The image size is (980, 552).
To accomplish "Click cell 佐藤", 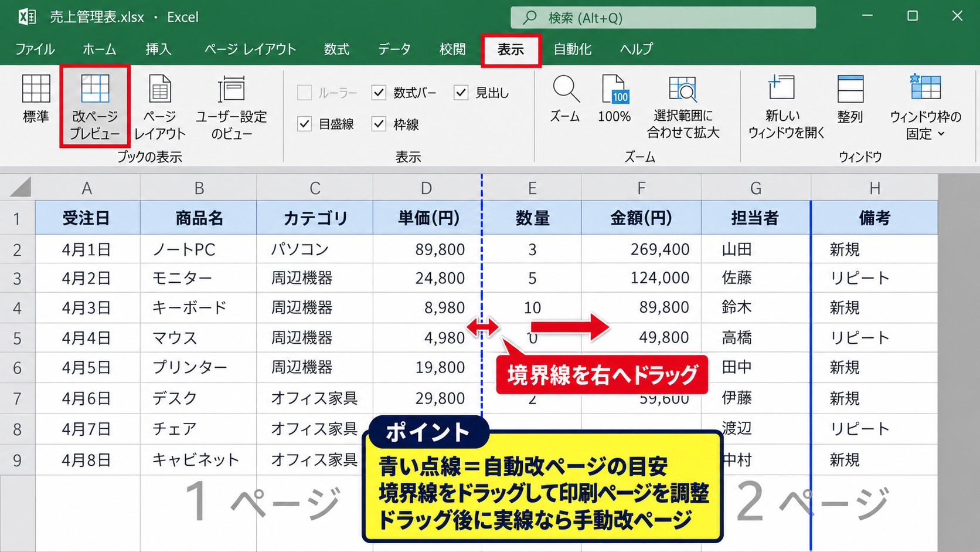I will (756, 277).
